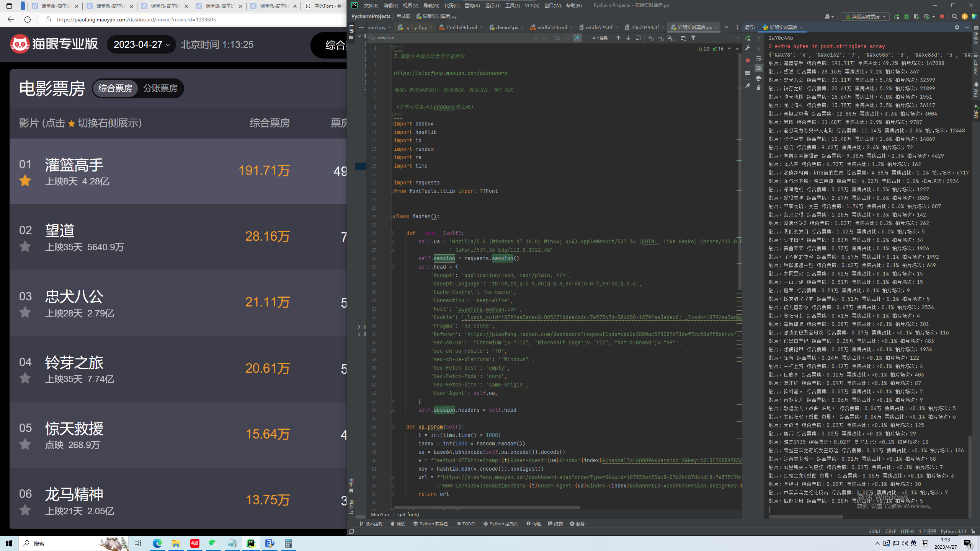Open 终端 tool window
This screenshot has height=551, width=980.
click(x=555, y=524)
